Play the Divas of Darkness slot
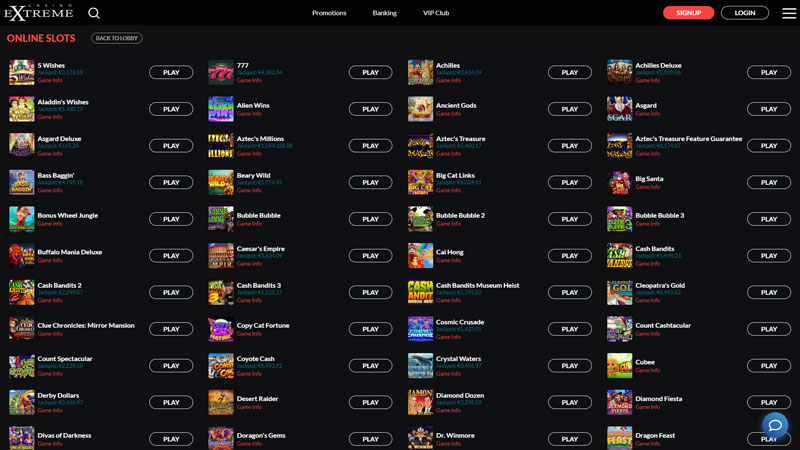 (x=171, y=439)
